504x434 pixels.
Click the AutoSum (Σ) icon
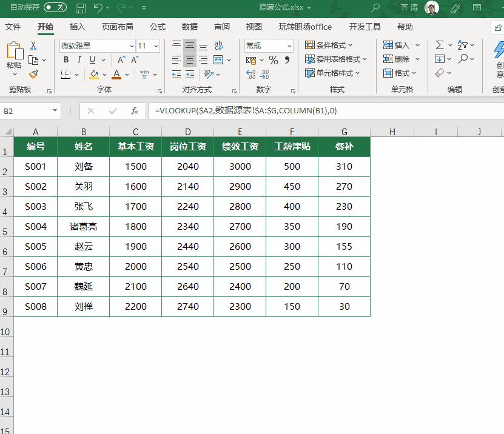[x=440, y=44]
